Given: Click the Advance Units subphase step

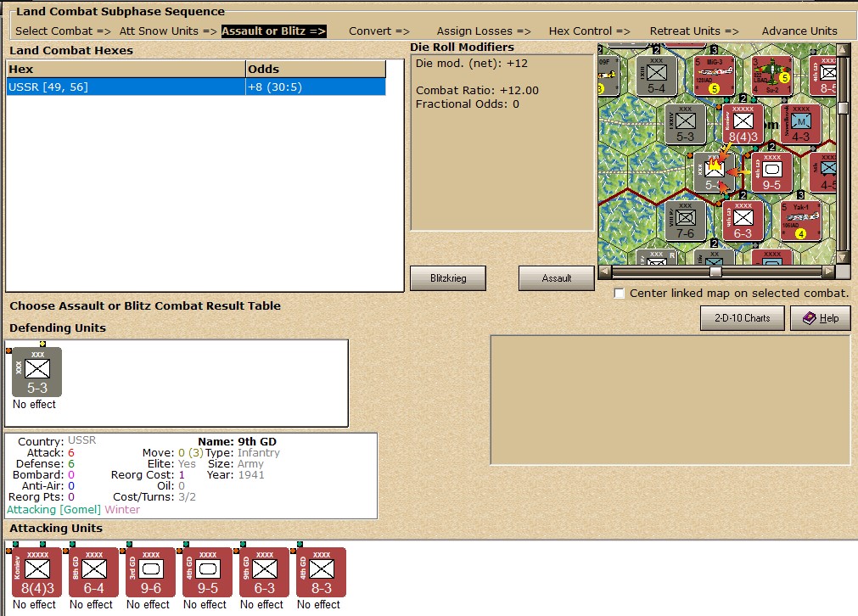Looking at the screenshot, I should point(799,31).
